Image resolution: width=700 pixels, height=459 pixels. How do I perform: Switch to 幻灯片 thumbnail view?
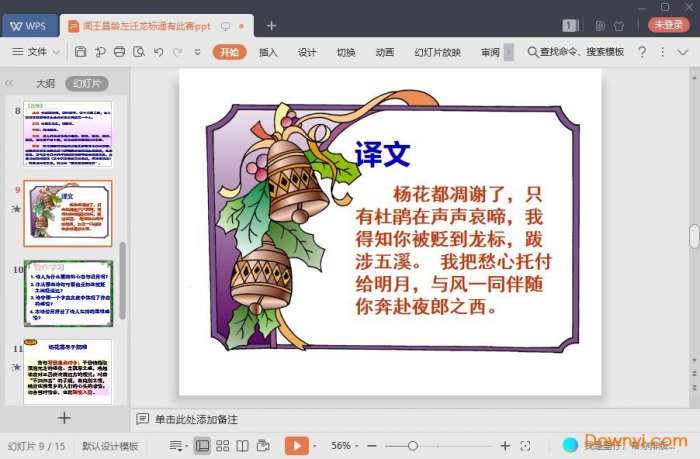click(87, 83)
